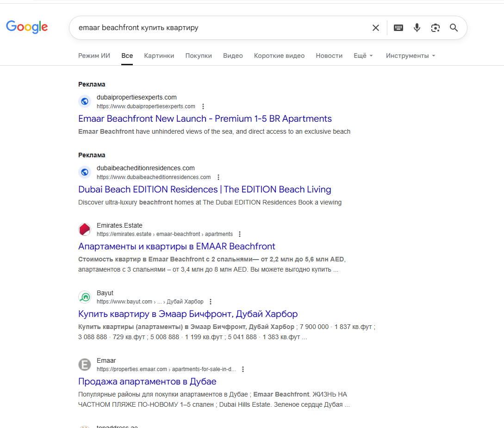Screen dimensions: 504x428
Task: Open the Режим ИИ tab
Action: pos(94,56)
